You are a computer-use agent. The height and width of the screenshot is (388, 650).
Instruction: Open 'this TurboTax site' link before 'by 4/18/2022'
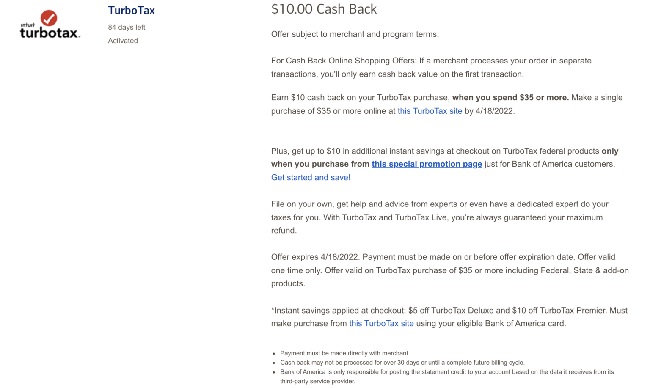(430, 111)
